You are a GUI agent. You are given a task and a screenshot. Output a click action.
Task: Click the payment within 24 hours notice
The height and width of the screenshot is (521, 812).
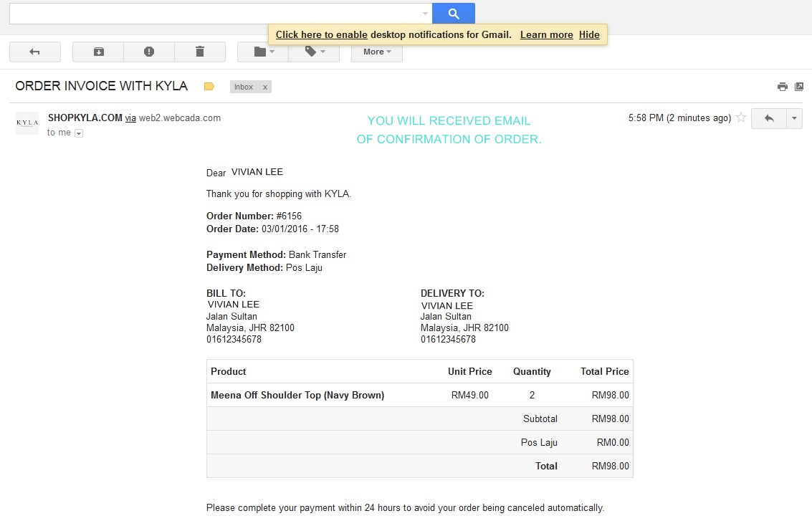[405, 507]
